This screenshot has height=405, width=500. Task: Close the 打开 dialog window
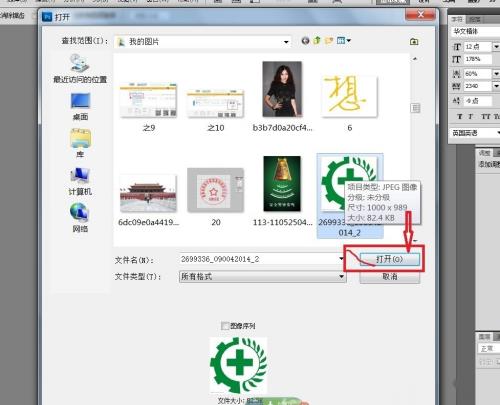[421, 14]
